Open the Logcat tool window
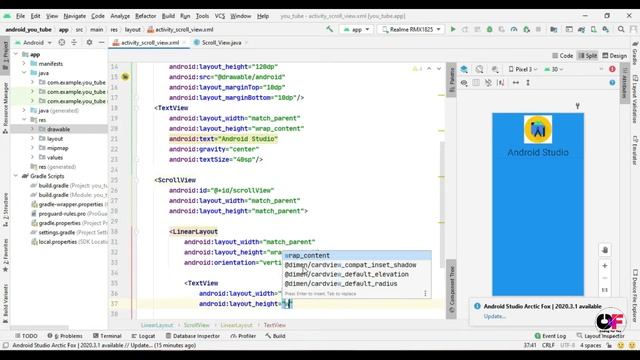Viewport: 640px width, 360px height. coord(143,336)
